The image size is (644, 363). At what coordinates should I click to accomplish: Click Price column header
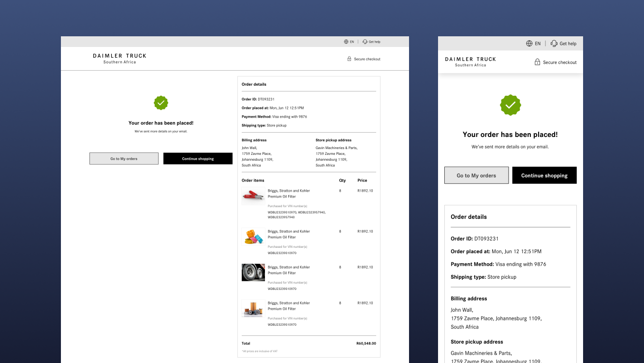point(363,181)
